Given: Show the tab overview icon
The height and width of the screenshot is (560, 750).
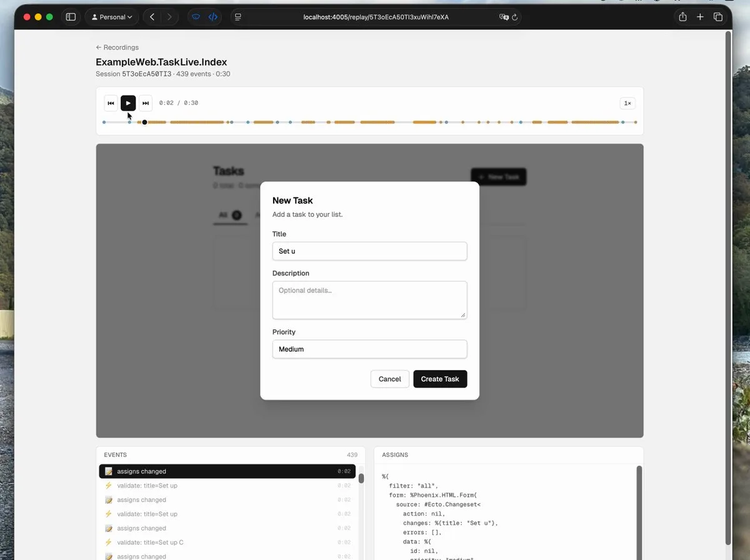Looking at the screenshot, I should (718, 17).
